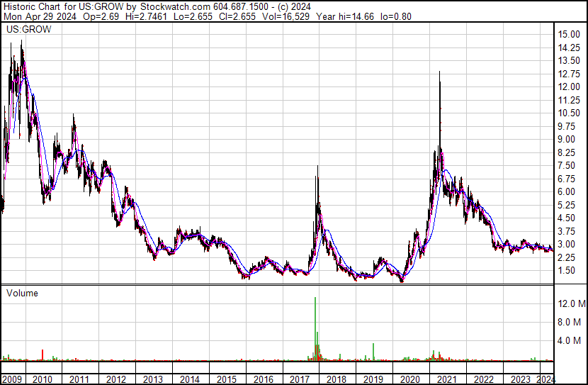
Task: Click the 2021 year marker
Action: [446, 379]
